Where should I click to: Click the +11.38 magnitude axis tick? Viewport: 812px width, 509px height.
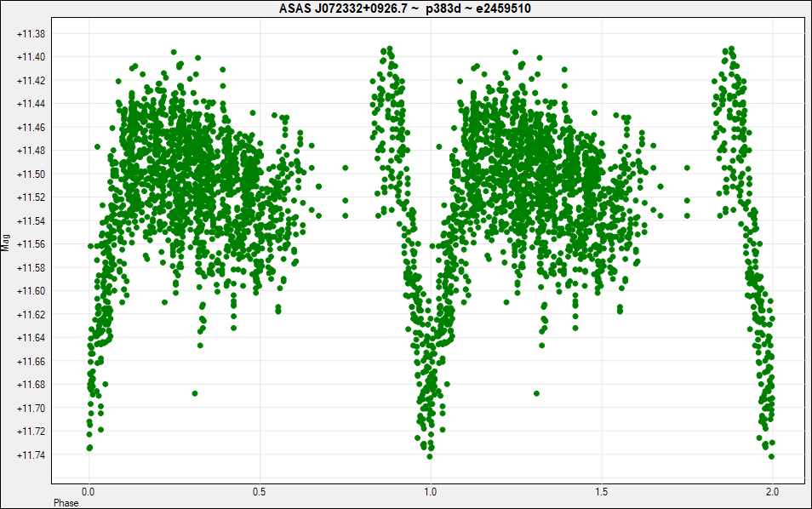(31, 34)
